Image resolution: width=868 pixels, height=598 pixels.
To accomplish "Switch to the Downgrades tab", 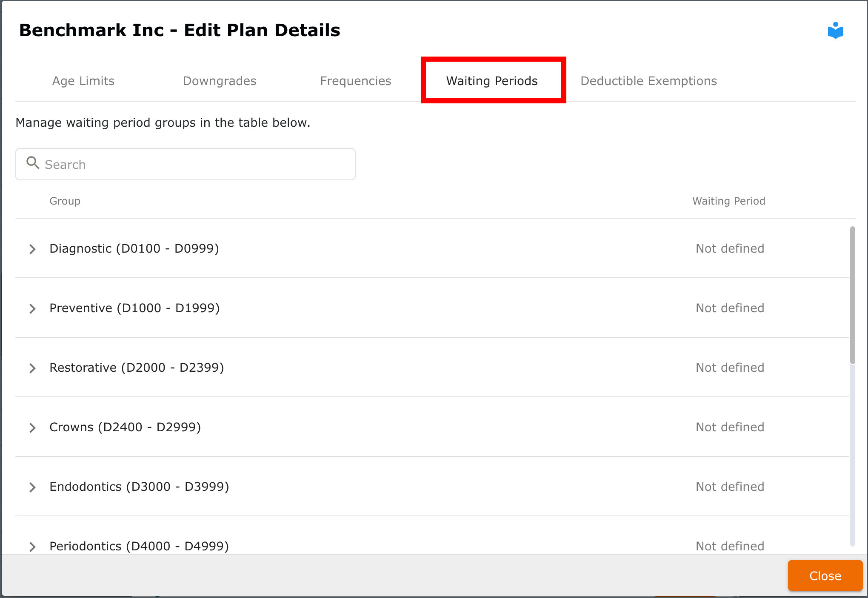I will click(220, 81).
